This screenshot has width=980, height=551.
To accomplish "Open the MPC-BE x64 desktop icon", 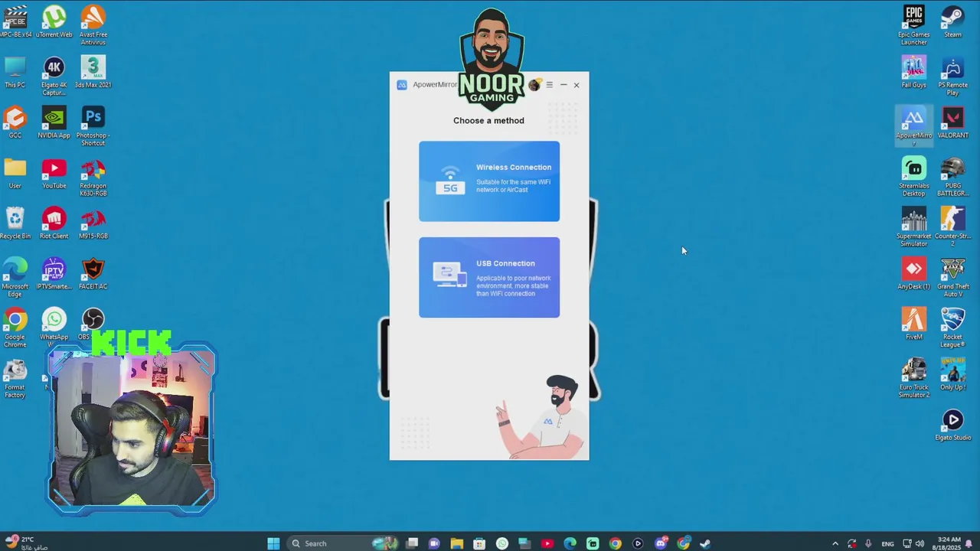I will pos(15,21).
